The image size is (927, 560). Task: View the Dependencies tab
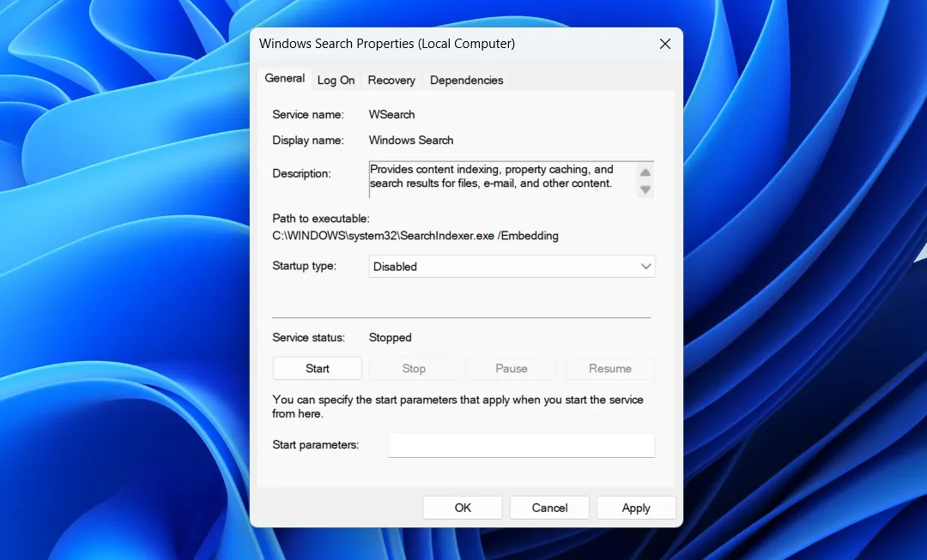(466, 80)
